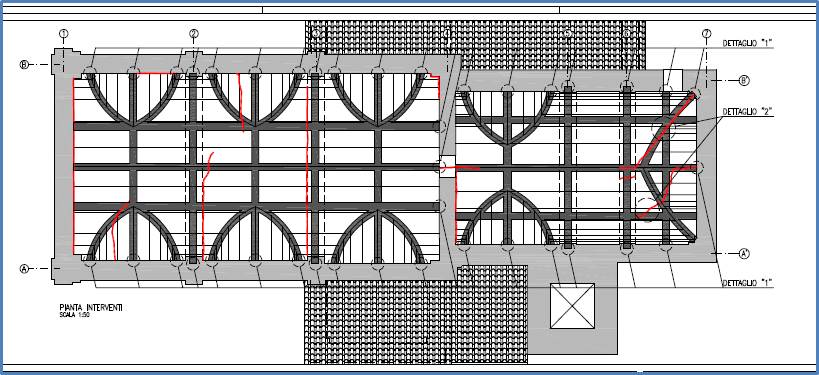
Task: Click the DETTAGLIO "2" label
Action: (747, 112)
